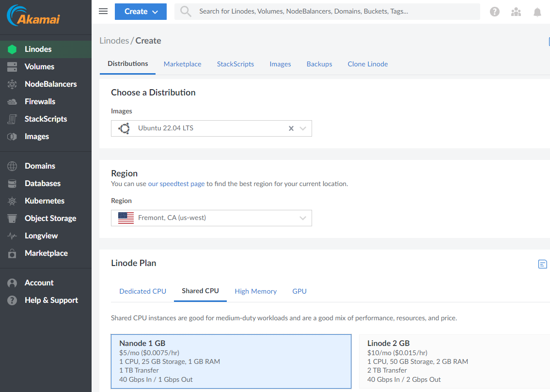Click the Longview icon in sidebar
Image resolution: width=550 pixels, height=392 pixels.
12,235
